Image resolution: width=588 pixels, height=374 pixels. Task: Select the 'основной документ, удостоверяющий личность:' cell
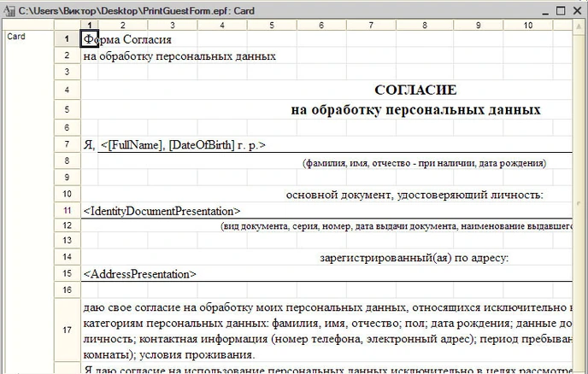pos(414,195)
